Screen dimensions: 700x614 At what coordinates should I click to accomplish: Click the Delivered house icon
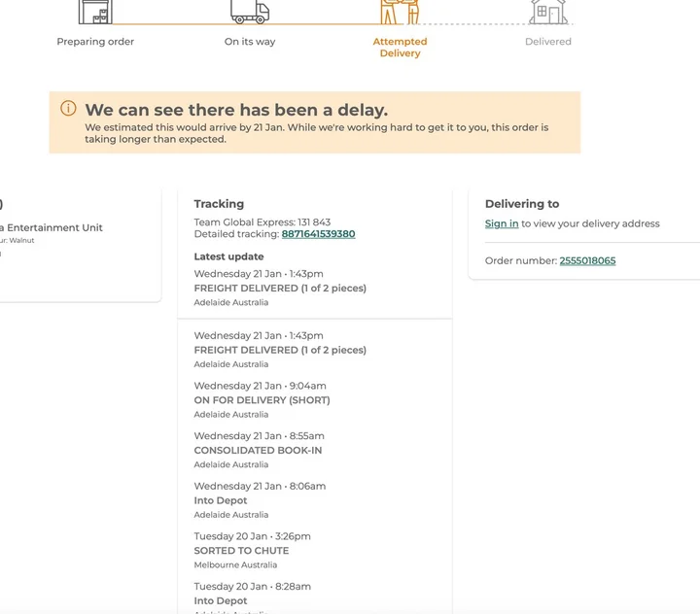(x=548, y=11)
